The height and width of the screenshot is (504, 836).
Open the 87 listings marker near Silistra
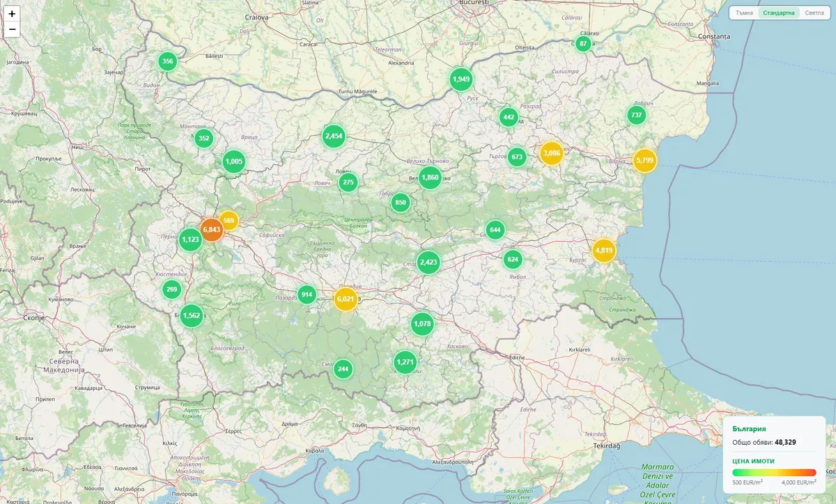point(582,43)
